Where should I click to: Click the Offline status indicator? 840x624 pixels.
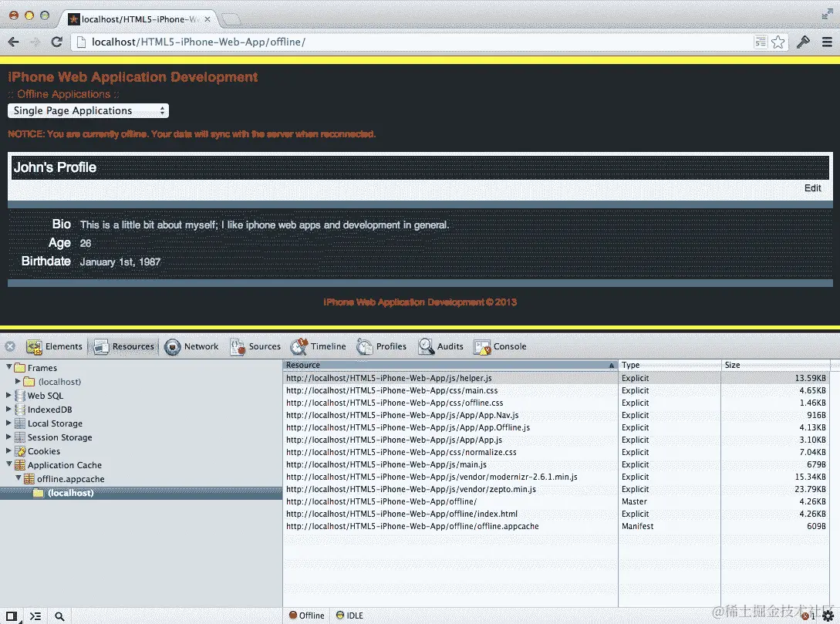(306, 616)
